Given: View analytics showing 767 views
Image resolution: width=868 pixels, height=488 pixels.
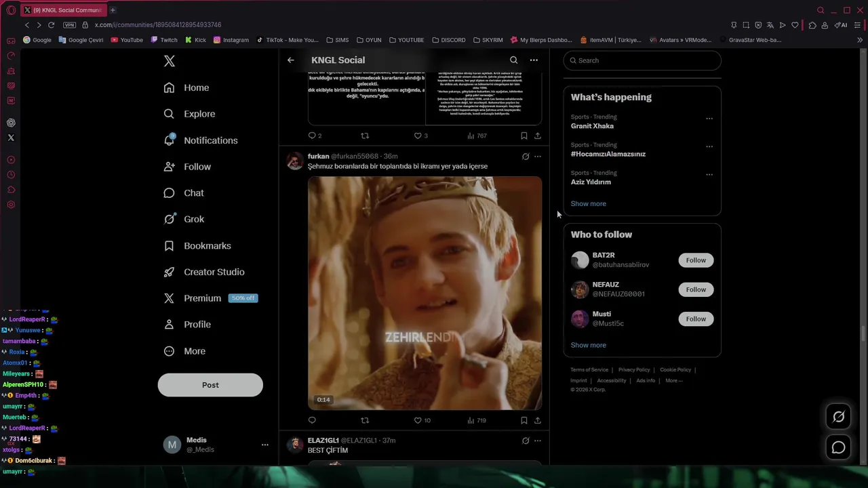Looking at the screenshot, I should pyautogui.click(x=477, y=136).
